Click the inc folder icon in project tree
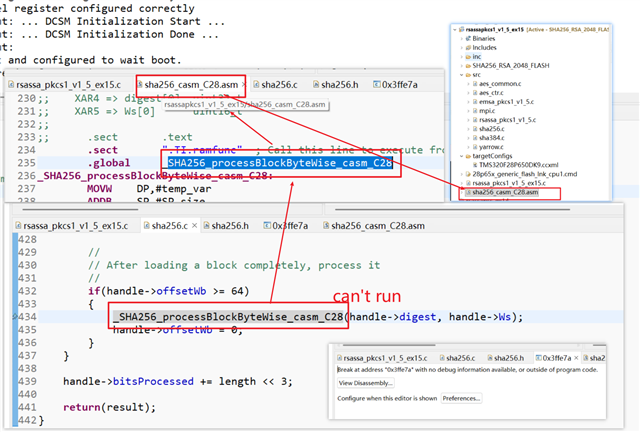 click(468, 57)
